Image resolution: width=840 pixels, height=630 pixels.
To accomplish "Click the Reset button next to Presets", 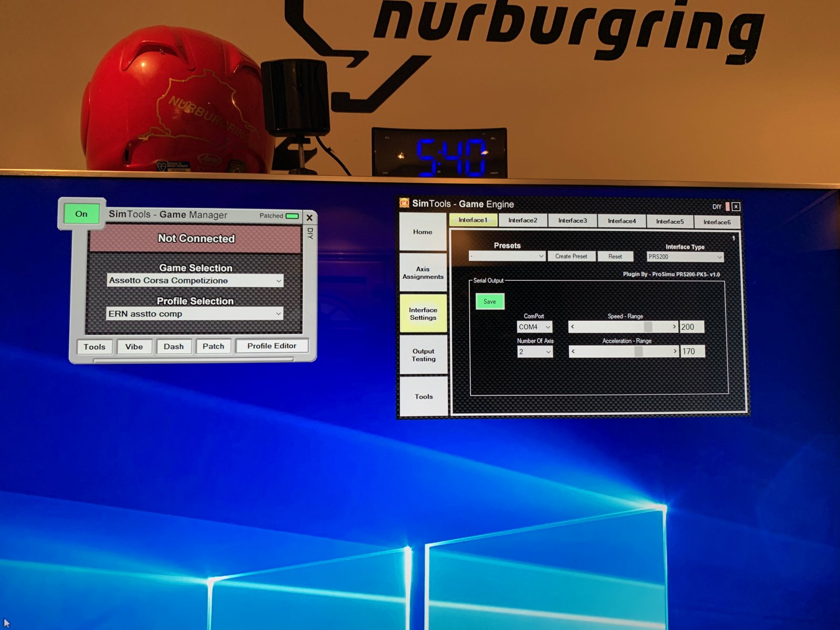I will pos(615,256).
